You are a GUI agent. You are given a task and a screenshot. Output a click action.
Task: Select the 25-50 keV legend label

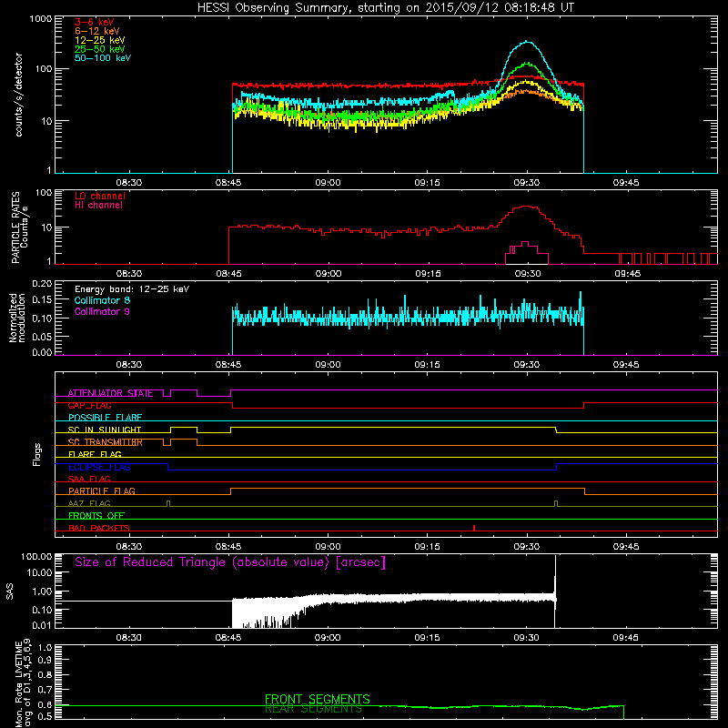coord(100,49)
